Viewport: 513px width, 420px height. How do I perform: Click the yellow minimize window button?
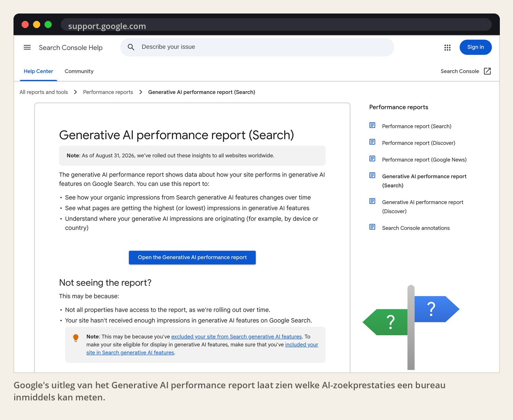click(36, 24)
